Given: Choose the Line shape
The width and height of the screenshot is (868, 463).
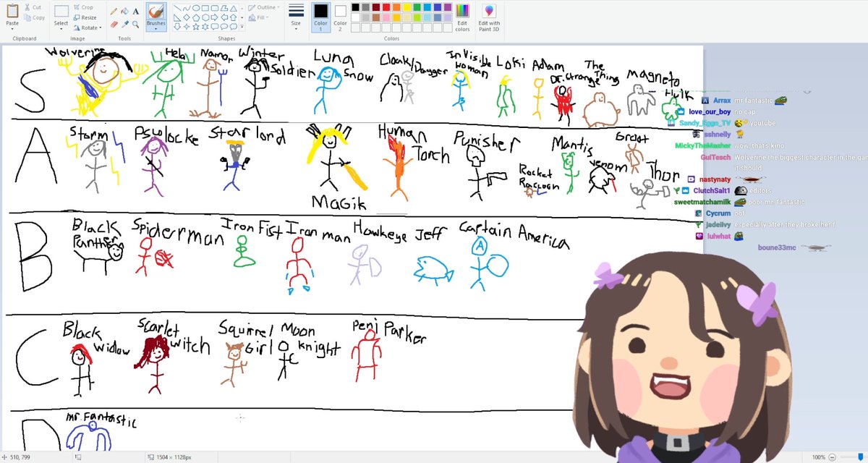Looking at the screenshot, I should [176, 8].
